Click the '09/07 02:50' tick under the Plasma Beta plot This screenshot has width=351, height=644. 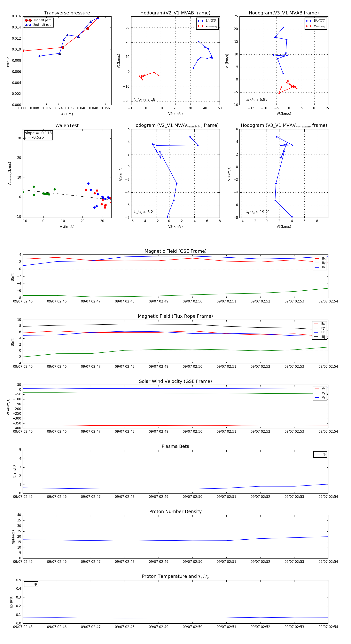click(192, 496)
